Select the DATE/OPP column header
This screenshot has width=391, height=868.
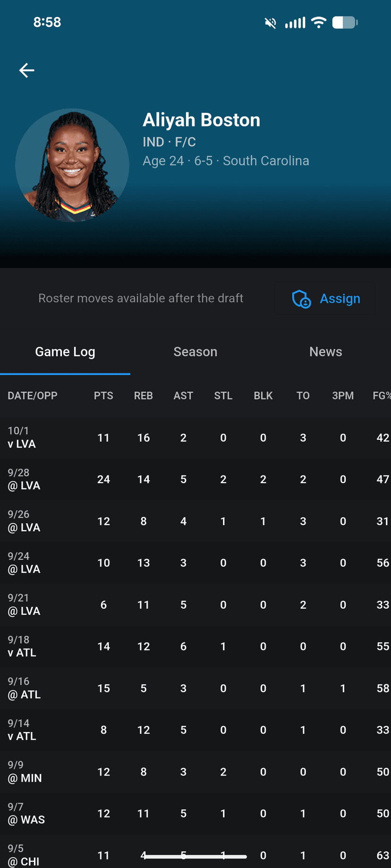(33, 396)
